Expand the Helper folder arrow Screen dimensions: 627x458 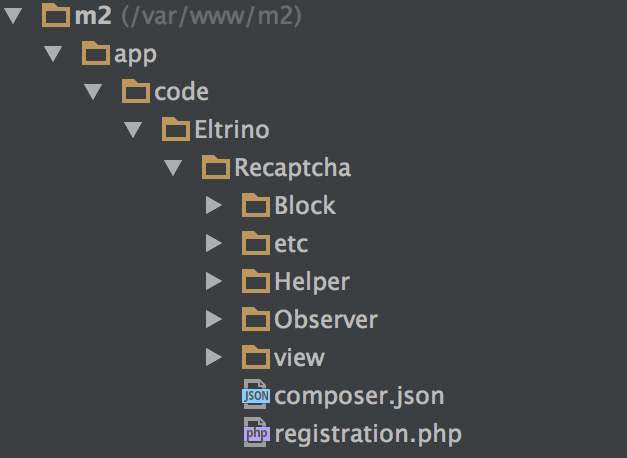212,281
